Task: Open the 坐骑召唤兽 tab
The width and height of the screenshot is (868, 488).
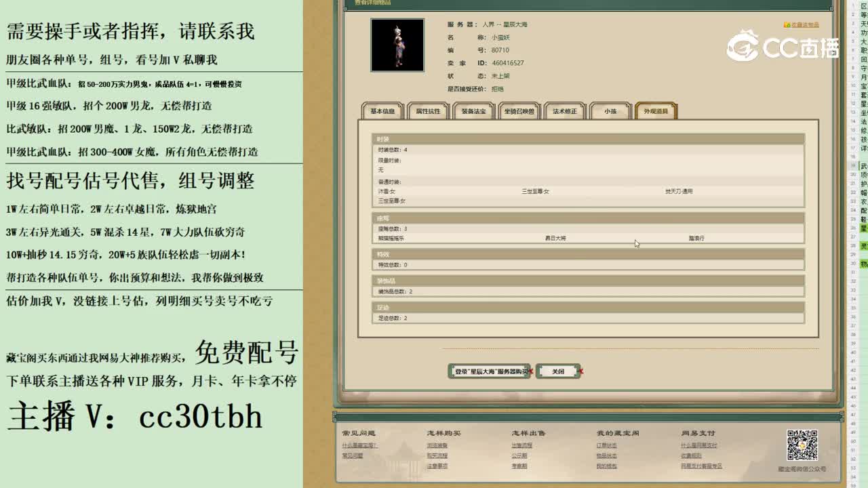Action: (x=519, y=111)
